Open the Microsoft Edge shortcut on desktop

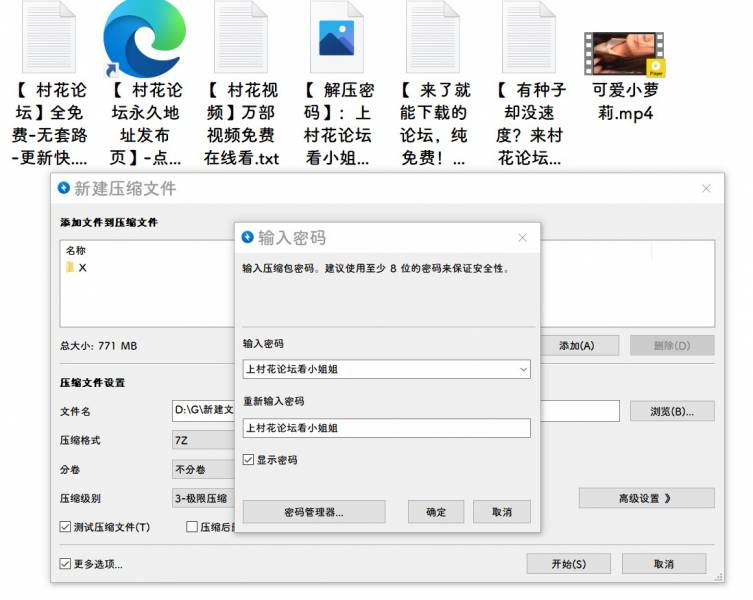point(144,40)
